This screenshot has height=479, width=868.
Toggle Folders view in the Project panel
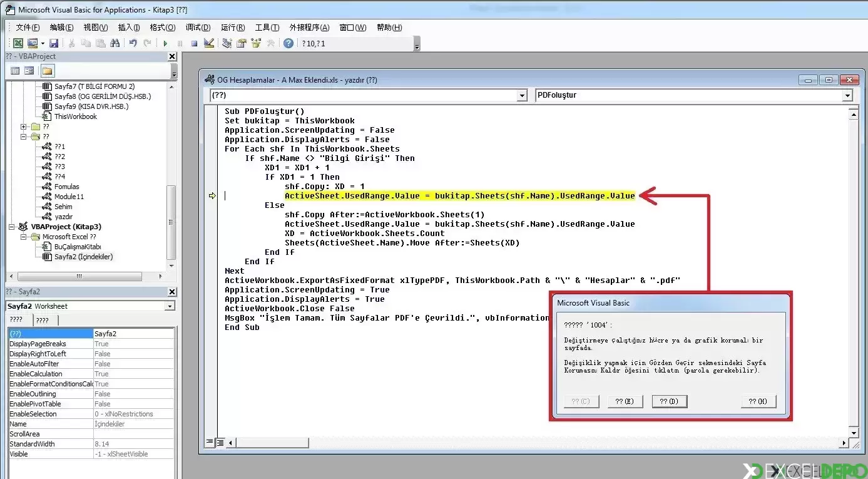click(48, 71)
